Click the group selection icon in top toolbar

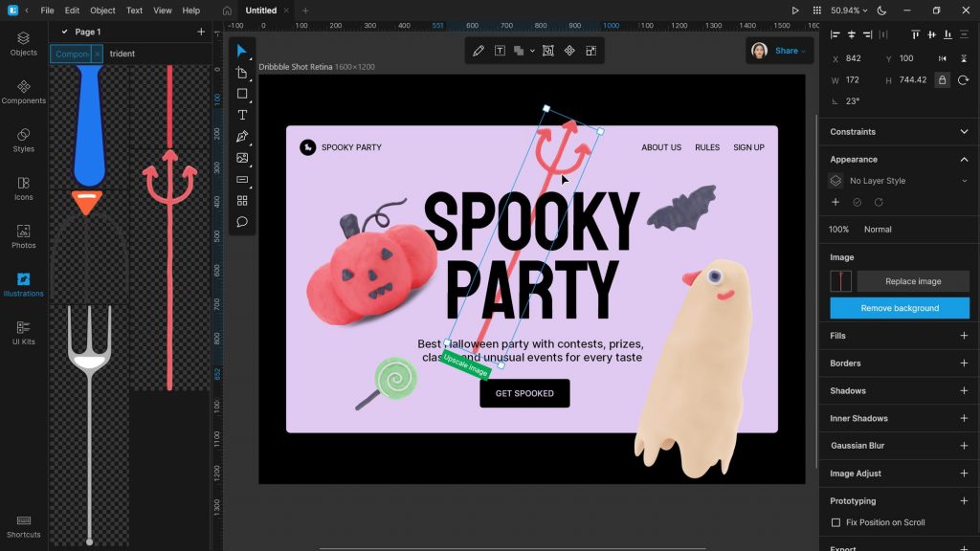(548, 51)
